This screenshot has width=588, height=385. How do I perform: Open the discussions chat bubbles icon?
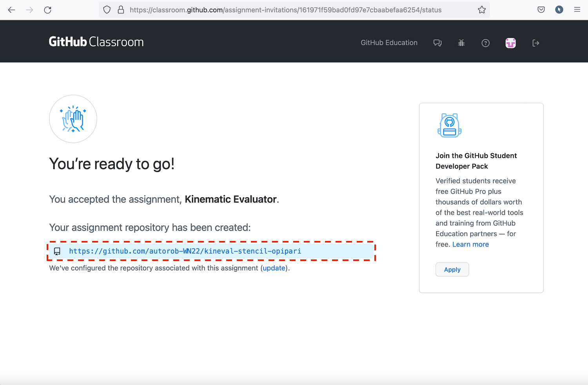coord(437,43)
